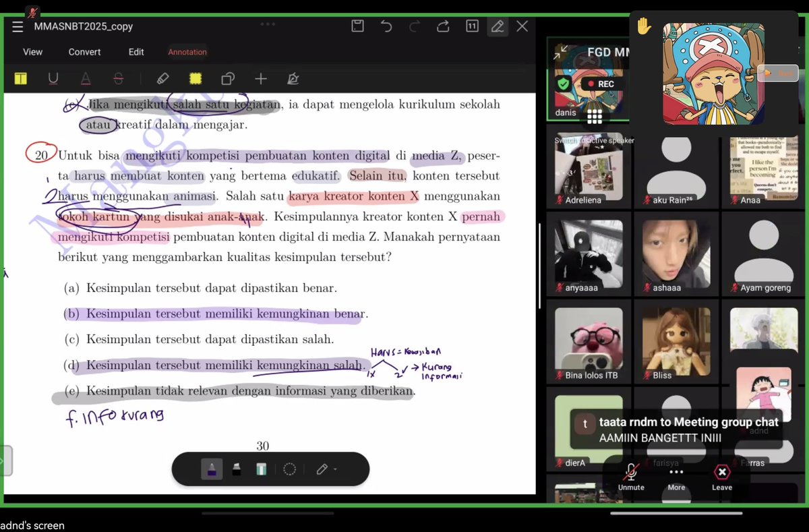This screenshot has width=809, height=532.
Task: Click the document title MMASNBT2025_copy
Action: click(x=83, y=27)
